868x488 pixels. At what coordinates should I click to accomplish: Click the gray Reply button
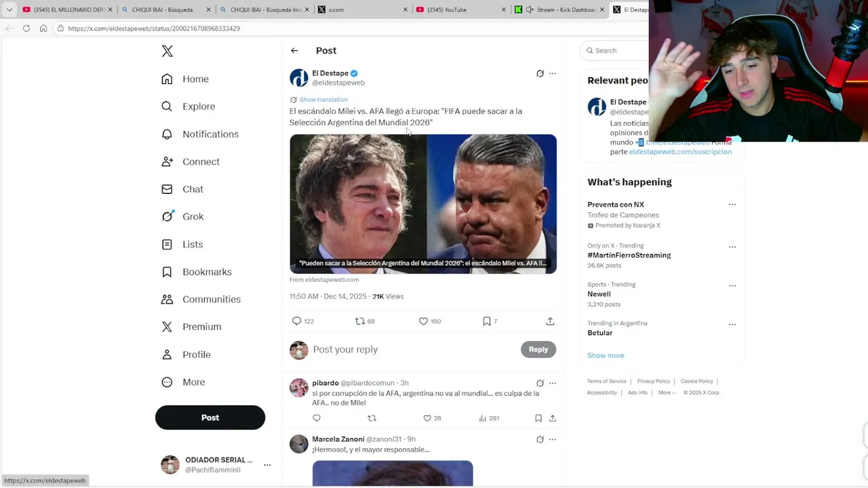538,350
